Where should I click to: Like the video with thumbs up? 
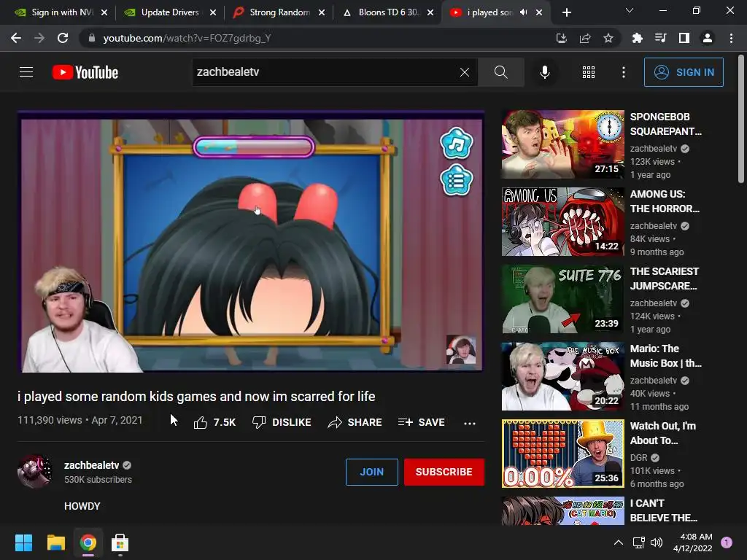[x=215, y=422]
